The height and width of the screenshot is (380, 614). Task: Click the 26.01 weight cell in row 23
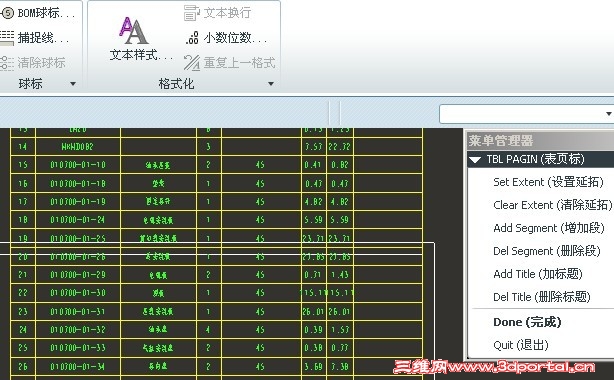click(314, 311)
